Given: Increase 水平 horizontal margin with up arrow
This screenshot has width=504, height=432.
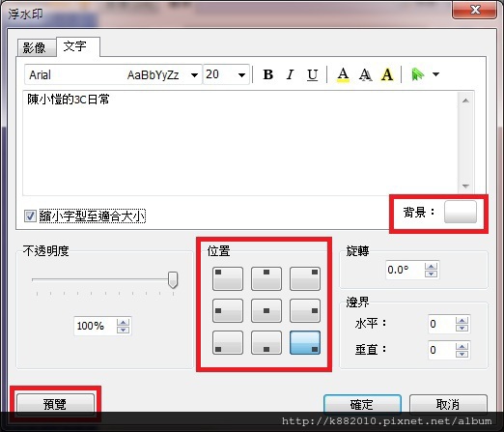Looking at the screenshot, I should (x=462, y=320).
